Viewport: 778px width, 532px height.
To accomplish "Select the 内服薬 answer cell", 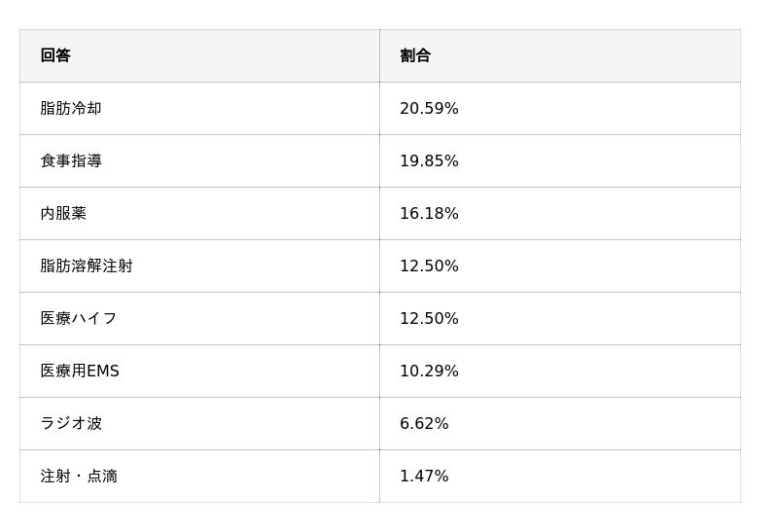I will point(63,213).
